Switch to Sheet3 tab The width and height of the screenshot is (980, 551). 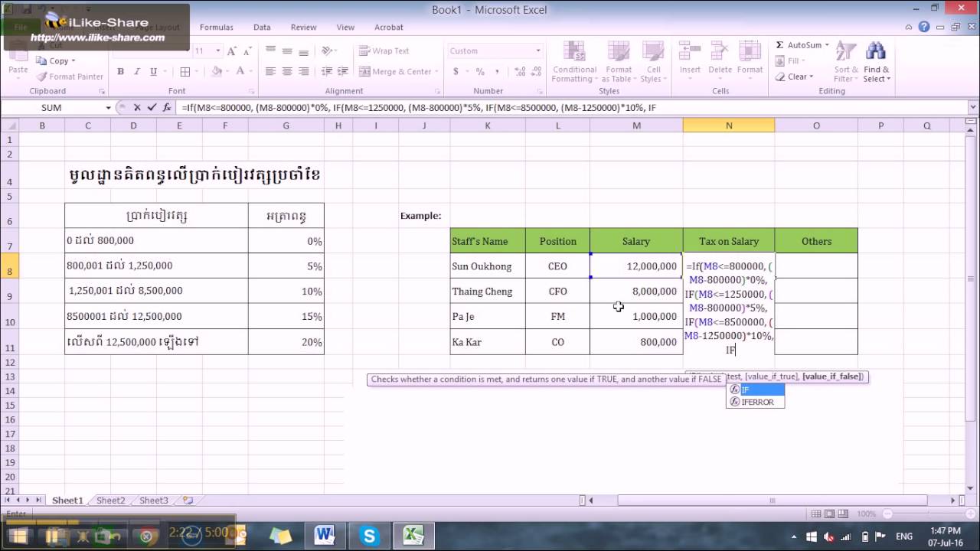tap(153, 500)
